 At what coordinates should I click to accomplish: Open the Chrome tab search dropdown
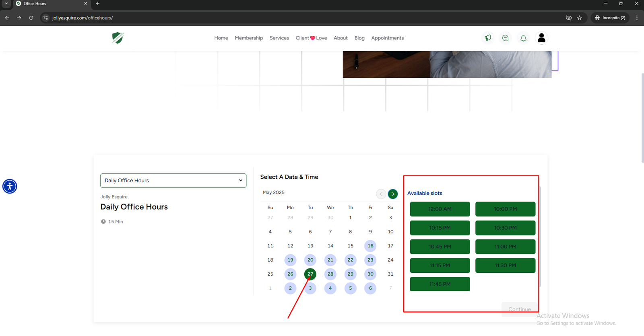6,4
